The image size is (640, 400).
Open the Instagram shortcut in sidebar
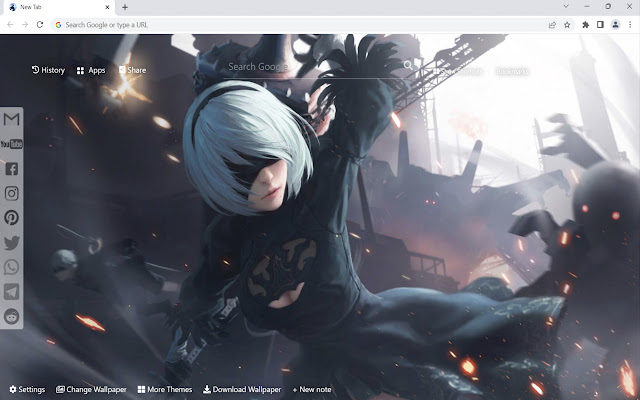tap(11, 193)
